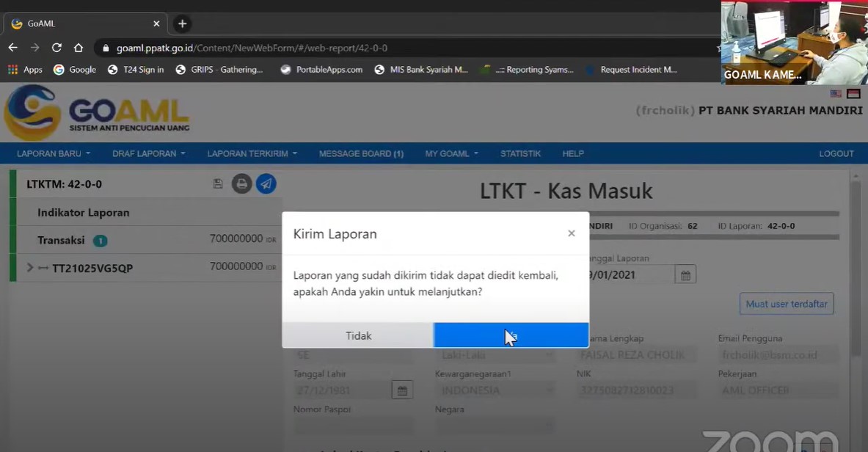Viewport: 868px width, 452px height.
Task: Open the Chrome Apps grid
Action: (x=12, y=69)
